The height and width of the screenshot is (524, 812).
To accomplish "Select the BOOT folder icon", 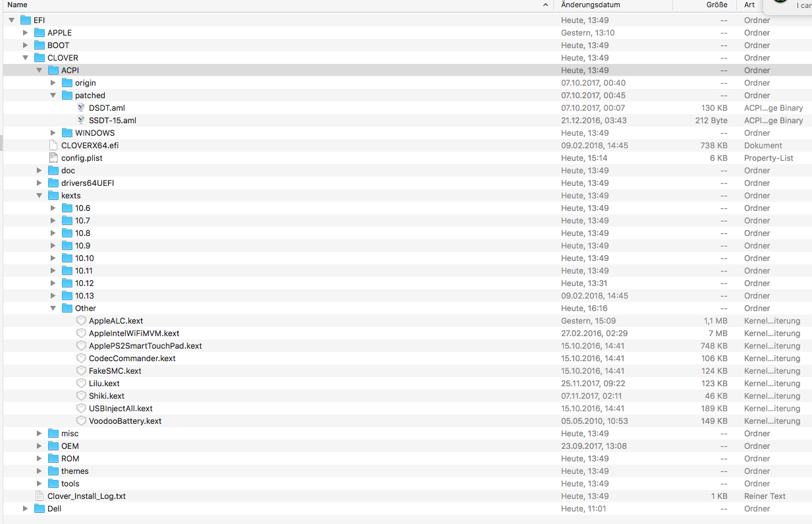I will click(x=40, y=45).
